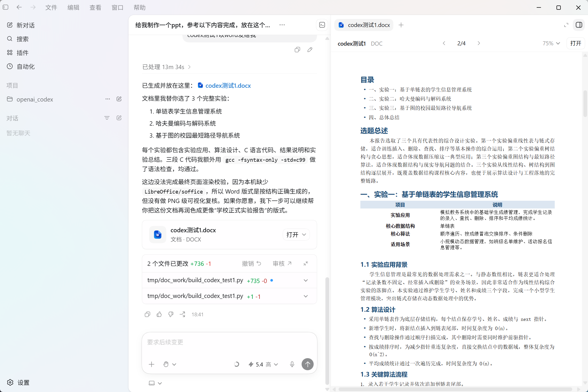
Task: Go to previous document page
Action: click(444, 43)
